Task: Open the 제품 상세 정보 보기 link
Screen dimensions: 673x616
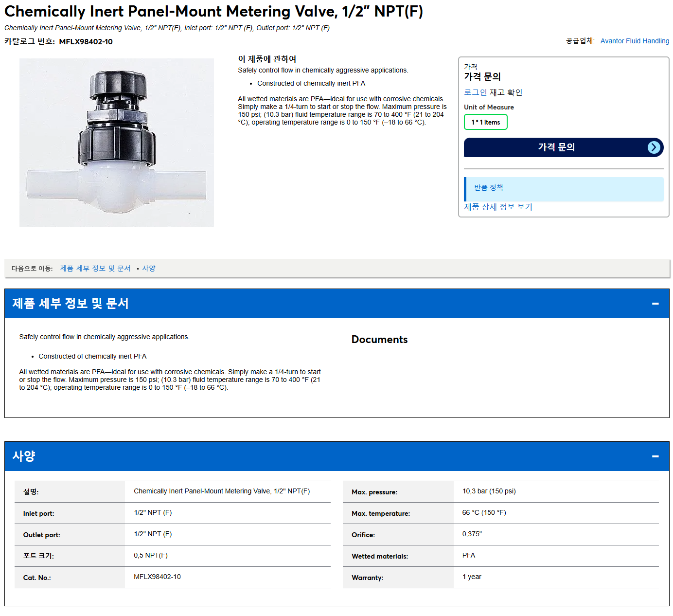Action: pos(498,207)
